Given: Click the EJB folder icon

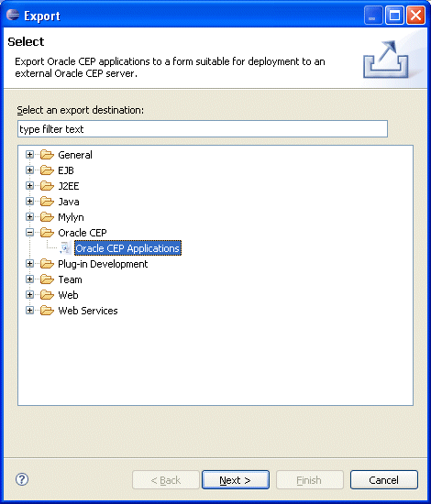Looking at the screenshot, I should pos(47,170).
